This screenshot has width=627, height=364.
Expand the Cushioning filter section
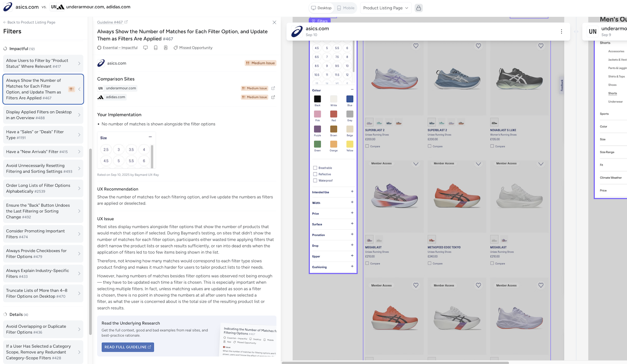(x=352, y=266)
